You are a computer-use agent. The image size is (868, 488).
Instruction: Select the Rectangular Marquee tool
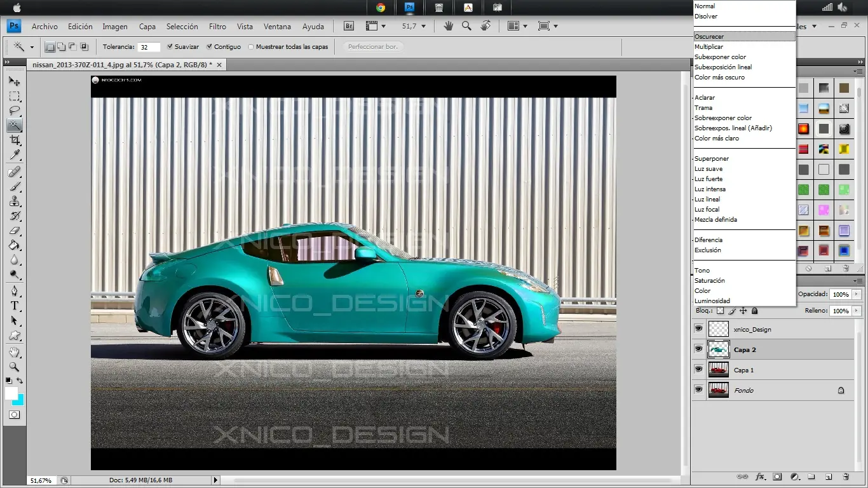coord(14,97)
